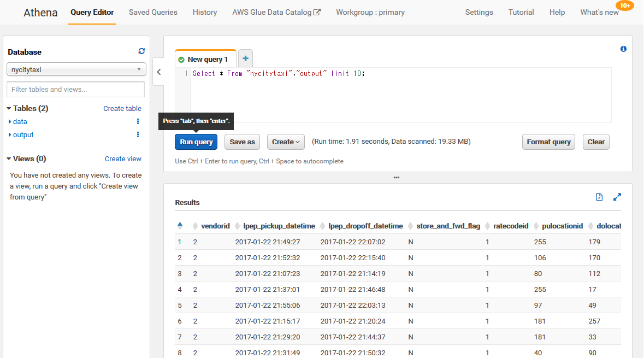This screenshot has height=358, width=644.
Task: Download results as file icon
Action: (x=599, y=197)
